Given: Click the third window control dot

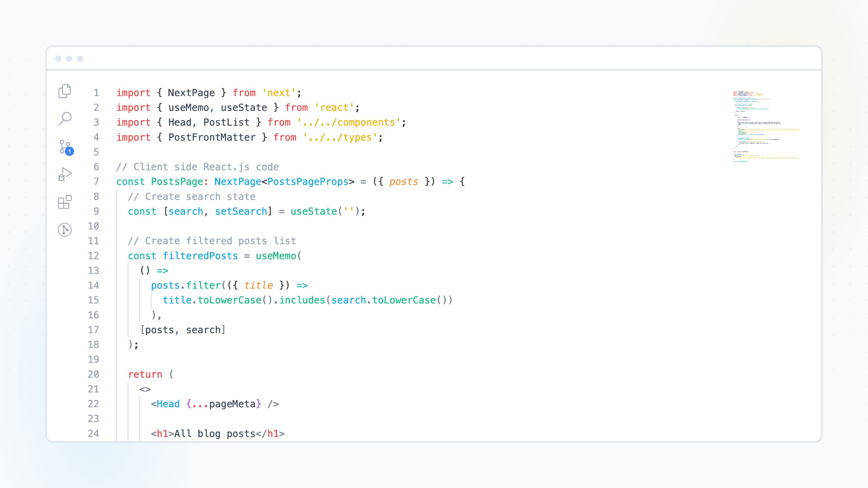Looking at the screenshot, I should (80, 59).
